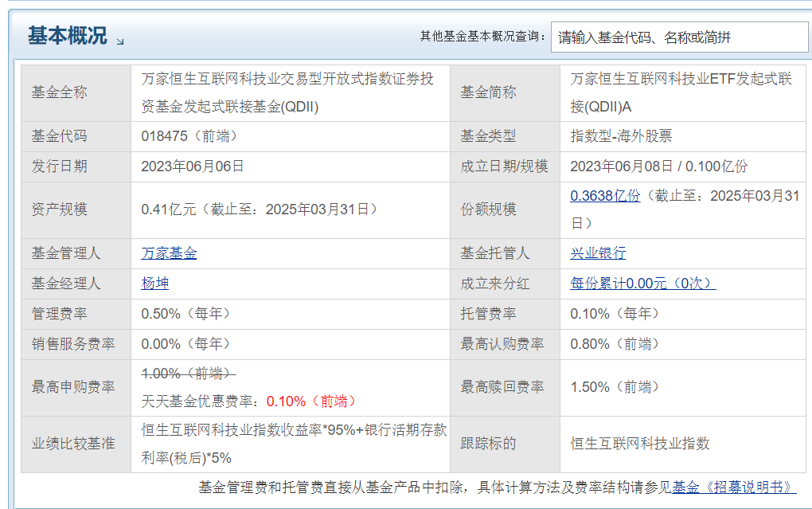The height and width of the screenshot is (509, 812).
Task: Click the custody fee value 0.10%（每年）
Action: click(615, 314)
